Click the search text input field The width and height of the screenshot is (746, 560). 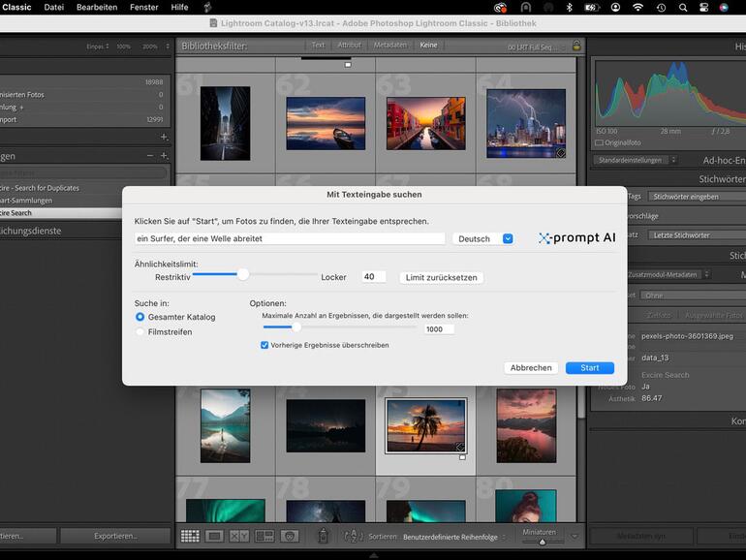[290, 238]
